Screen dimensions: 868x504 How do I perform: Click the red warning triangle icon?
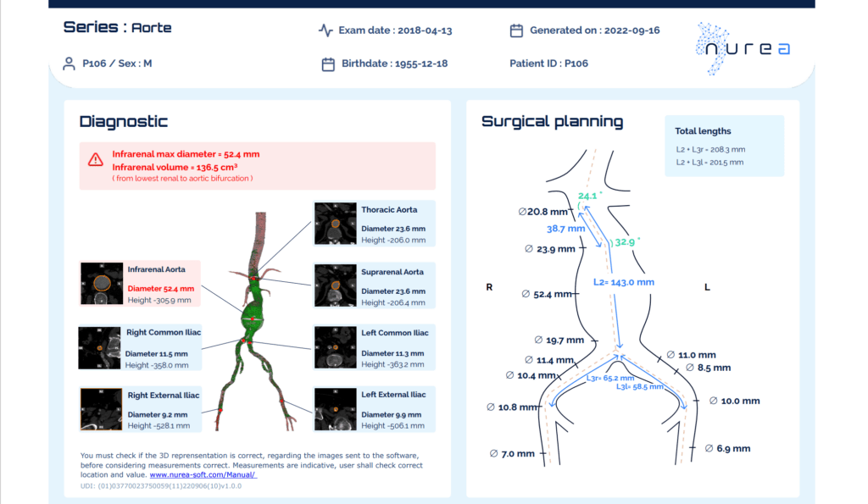tap(96, 159)
